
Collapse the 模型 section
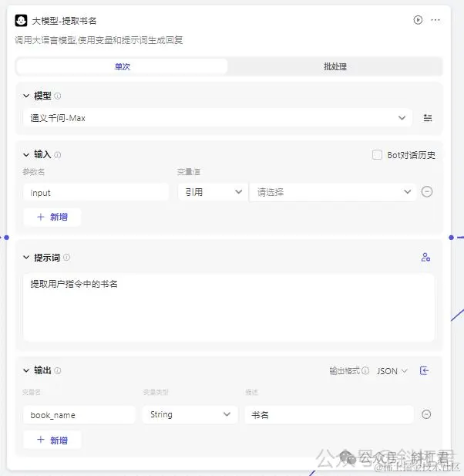click(26, 96)
